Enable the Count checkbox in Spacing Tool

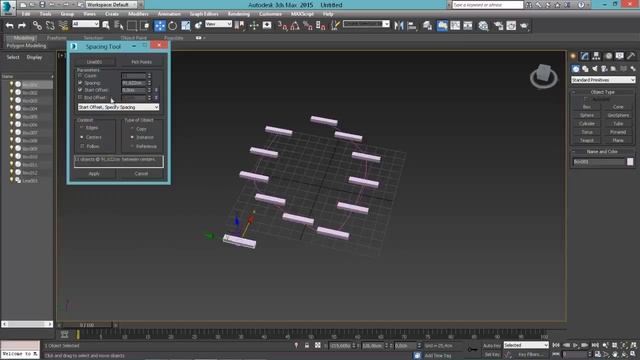tap(80, 76)
